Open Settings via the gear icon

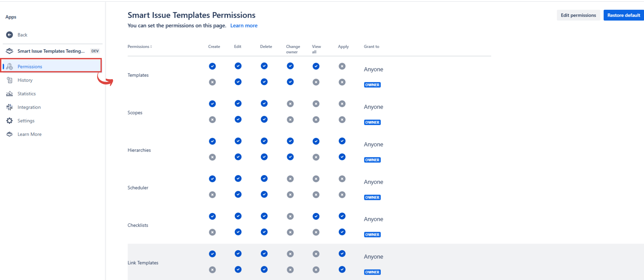click(10, 121)
